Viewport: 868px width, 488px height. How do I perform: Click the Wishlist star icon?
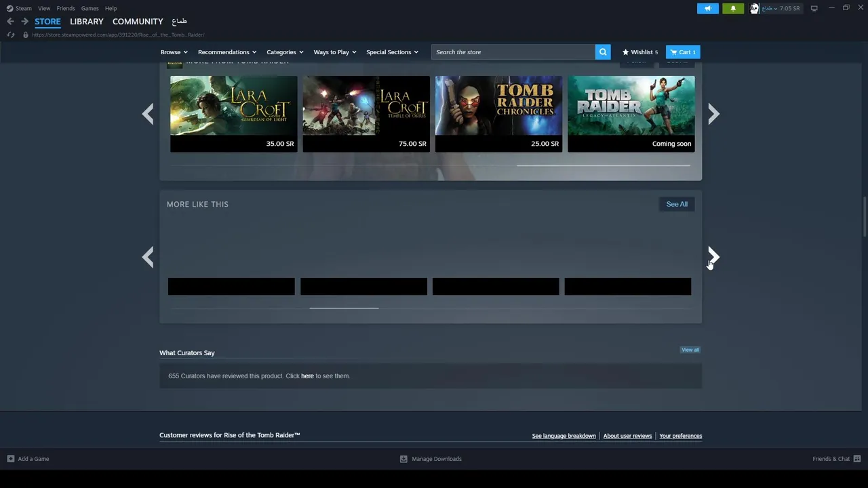625,52
